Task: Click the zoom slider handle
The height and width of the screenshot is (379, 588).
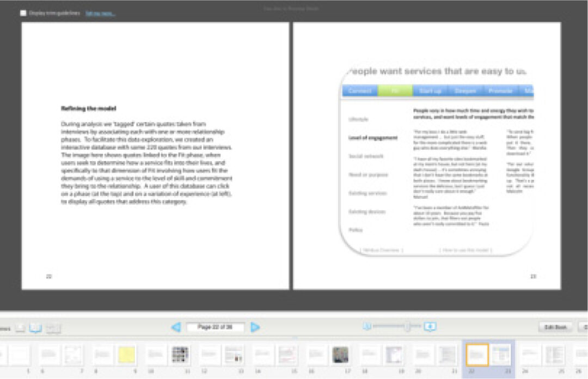Action: coord(407,327)
